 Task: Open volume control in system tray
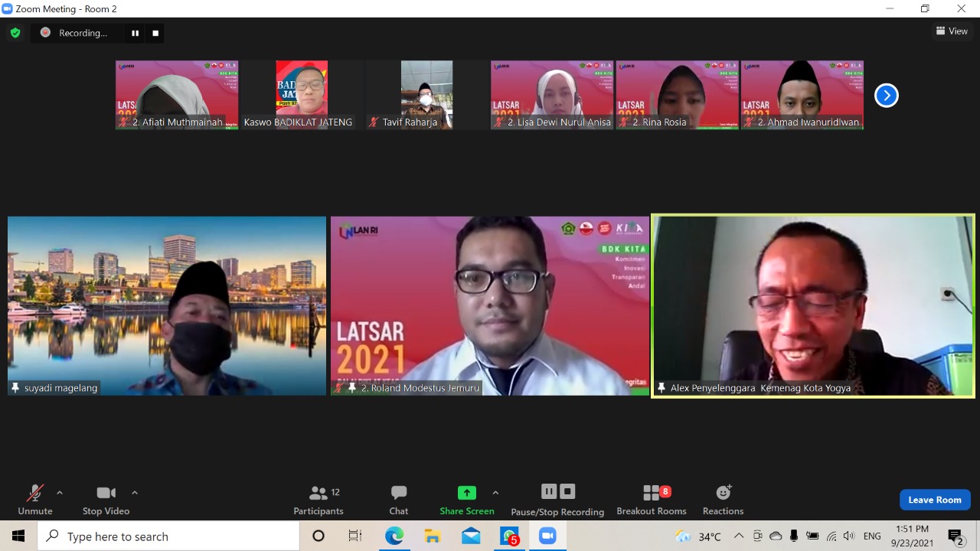pos(848,536)
